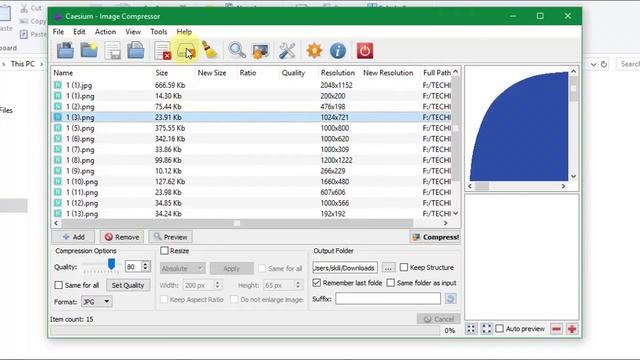This screenshot has height=360, width=640.
Task: Select file row 1 (5).png
Action: coord(252,128)
